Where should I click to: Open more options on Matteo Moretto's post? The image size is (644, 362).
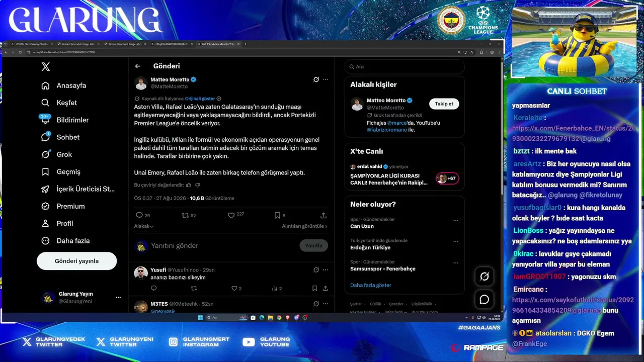point(326,79)
